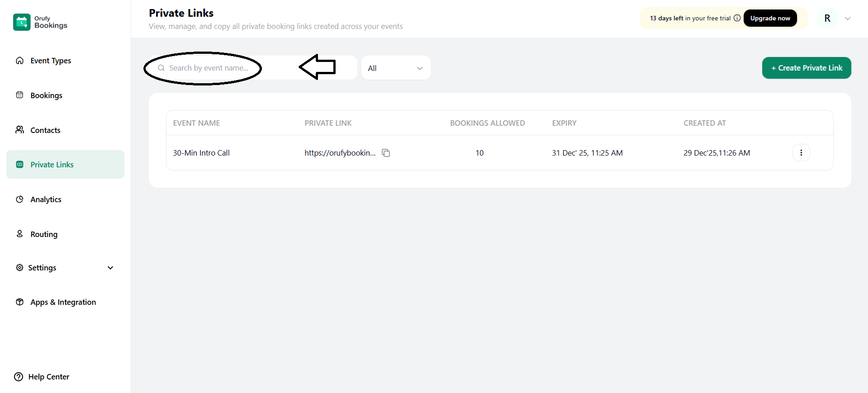
Task: Click the PRIVATE LINK column header
Action: [x=328, y=123]
